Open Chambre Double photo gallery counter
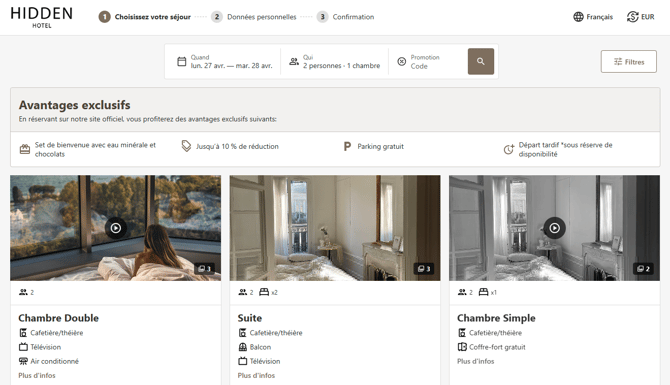670x385 pixels. coord(205,269)
